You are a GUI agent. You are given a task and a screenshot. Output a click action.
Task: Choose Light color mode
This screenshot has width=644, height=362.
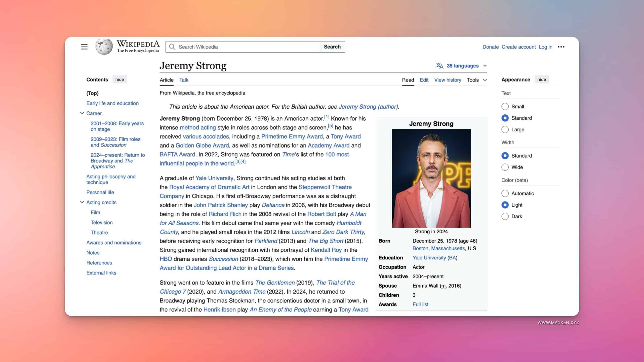tap(505, 205)
